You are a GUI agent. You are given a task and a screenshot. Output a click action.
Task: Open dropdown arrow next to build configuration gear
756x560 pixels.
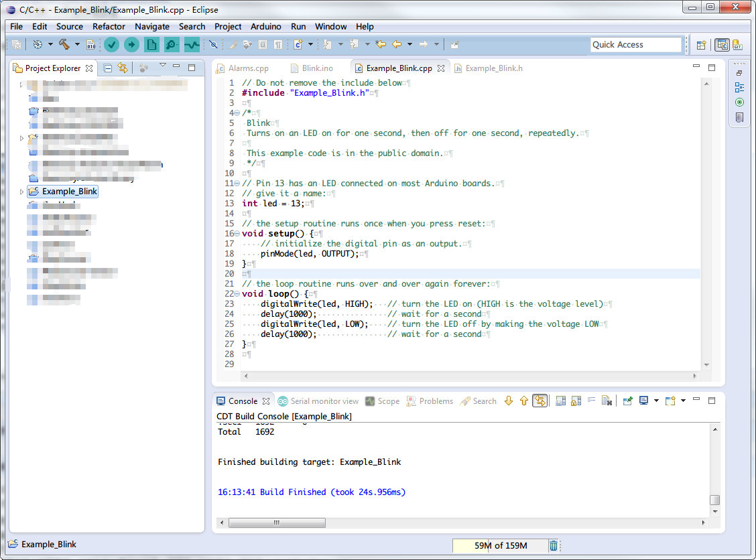(x=50, y=45)
